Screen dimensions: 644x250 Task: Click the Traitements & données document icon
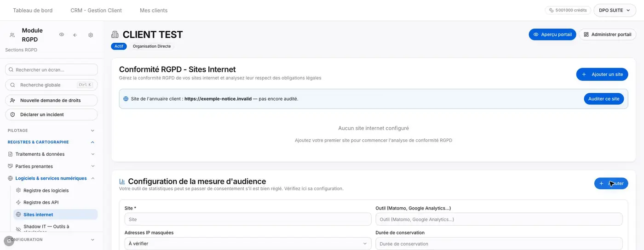[x=11, y=154]
